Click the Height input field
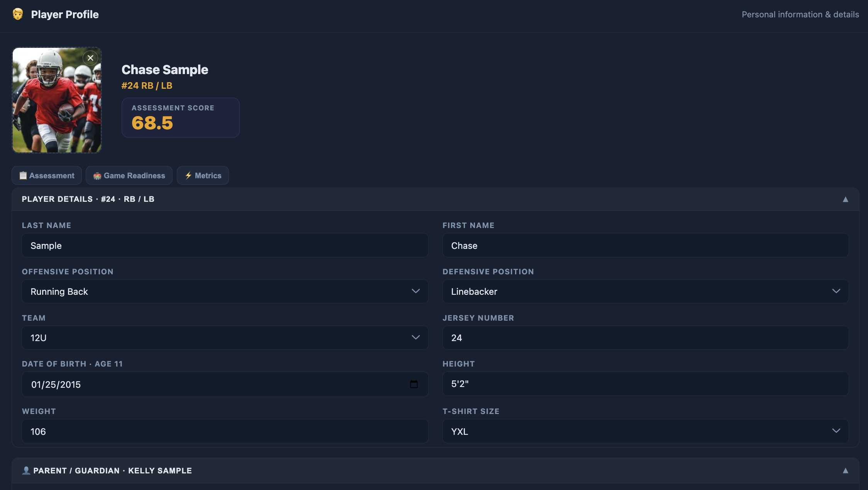868x490 pixels. (646, 384)
